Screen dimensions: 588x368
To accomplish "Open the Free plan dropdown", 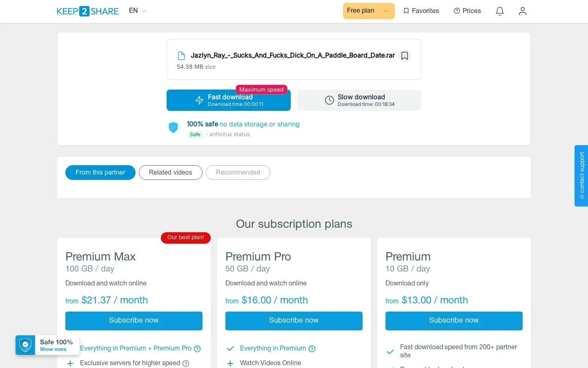I will (369, 11).
